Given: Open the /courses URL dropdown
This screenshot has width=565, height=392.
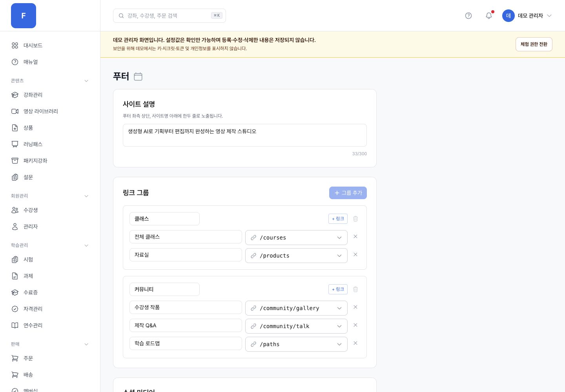Looking at the screenshot, I should [296, 238].
